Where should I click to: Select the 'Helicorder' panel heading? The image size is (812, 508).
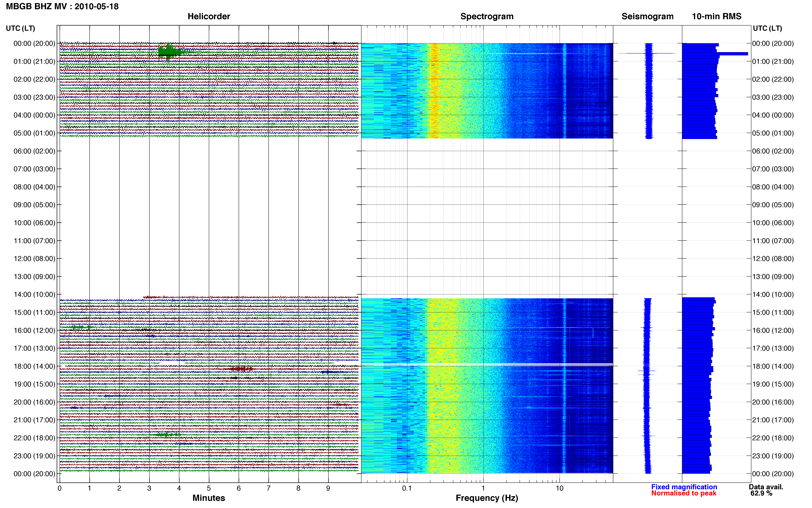pos(208,16)
